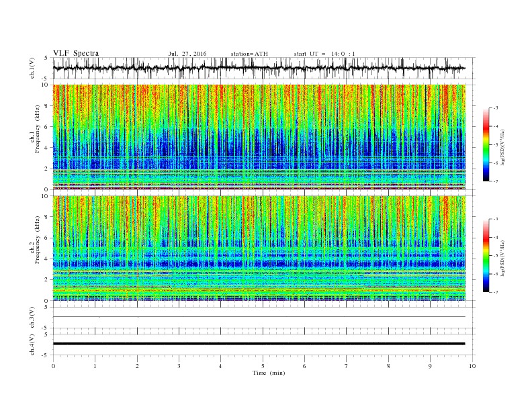Click the "8" kHz tick on ch.1 frequency axis
The width and height of the screenshot is (532, 411).
tap(47, 106)
